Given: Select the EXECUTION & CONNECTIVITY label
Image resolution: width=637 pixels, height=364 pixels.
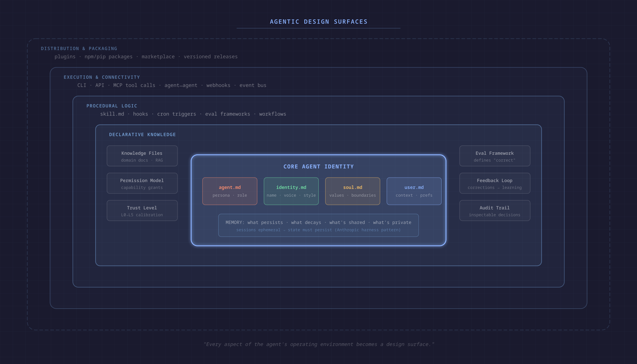Looking at the screenshot, I should 102,77.
